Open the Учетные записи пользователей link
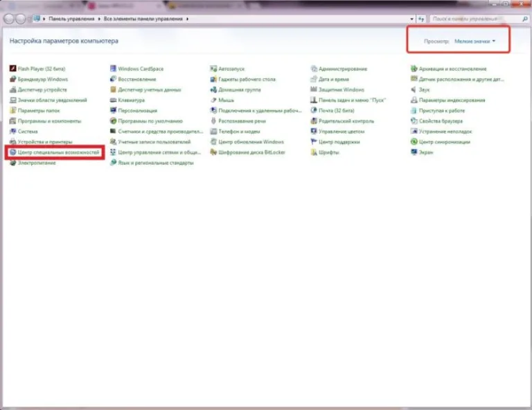The height and width of the screenshot is (410, 532). pos(154,142)
